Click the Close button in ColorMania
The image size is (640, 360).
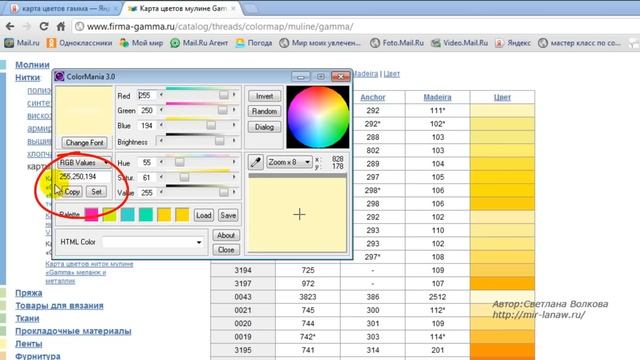[226, 250]
